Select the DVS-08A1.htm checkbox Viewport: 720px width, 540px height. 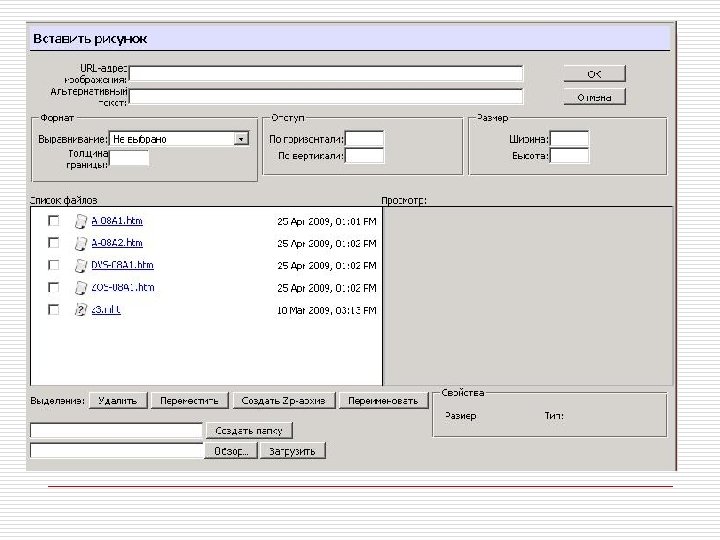[x=54, y=265]
